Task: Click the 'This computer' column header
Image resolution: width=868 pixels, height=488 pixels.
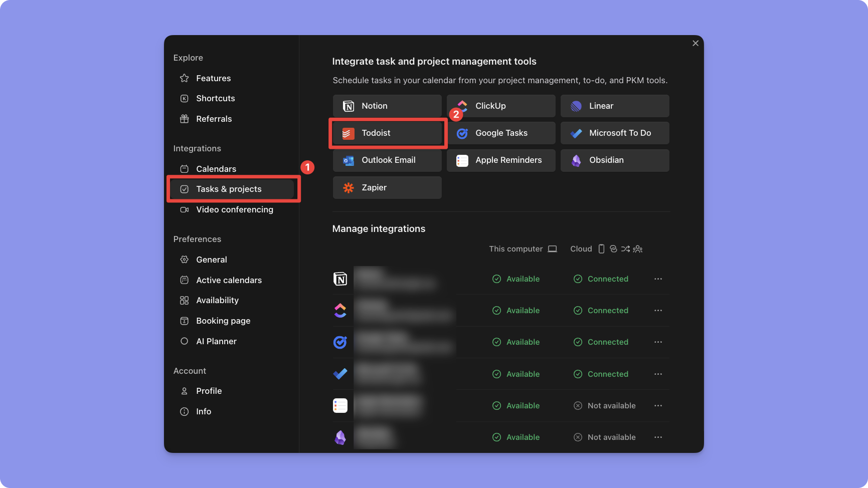Action: (x=516, y=249)
